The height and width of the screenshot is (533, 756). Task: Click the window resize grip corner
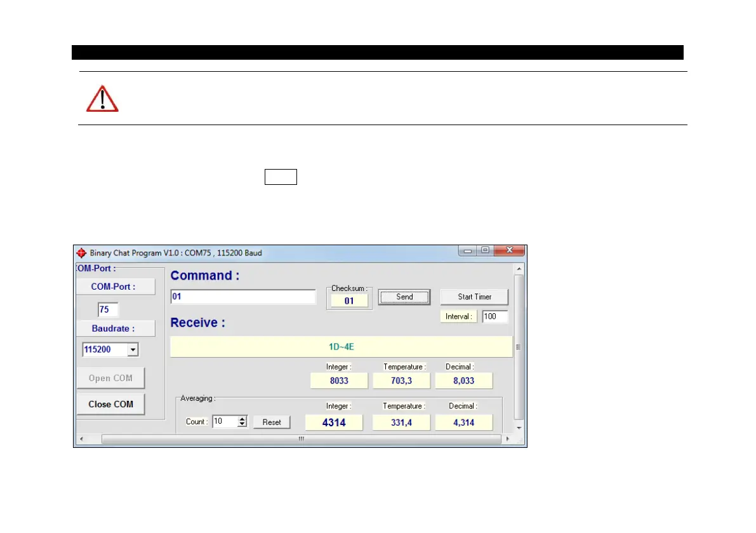(x=520, y=440)
